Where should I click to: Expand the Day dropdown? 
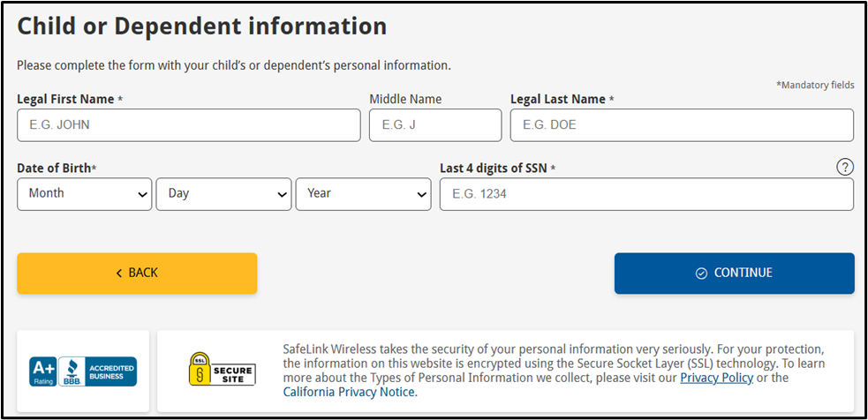pos(223,194)
